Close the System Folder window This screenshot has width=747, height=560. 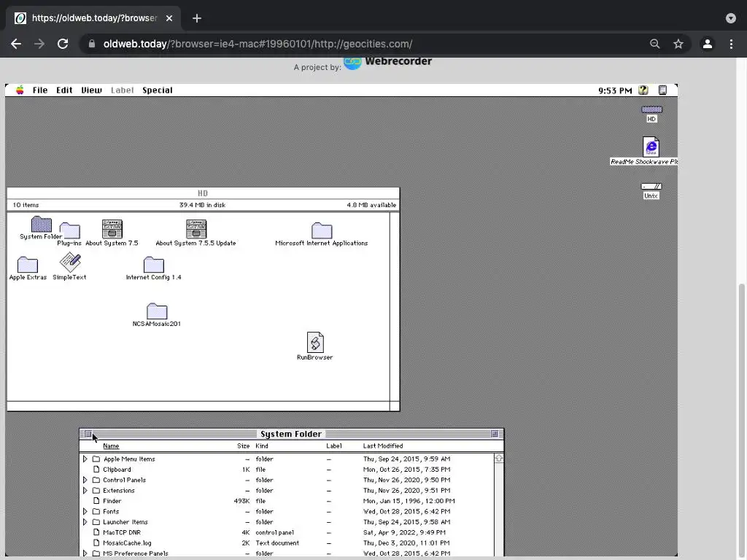point(88,434)
